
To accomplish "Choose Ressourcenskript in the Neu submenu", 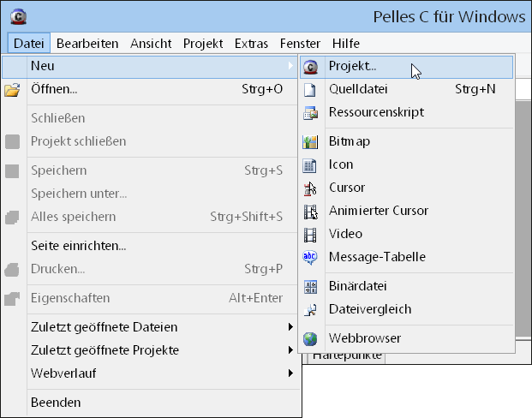I will pos(376,112).
